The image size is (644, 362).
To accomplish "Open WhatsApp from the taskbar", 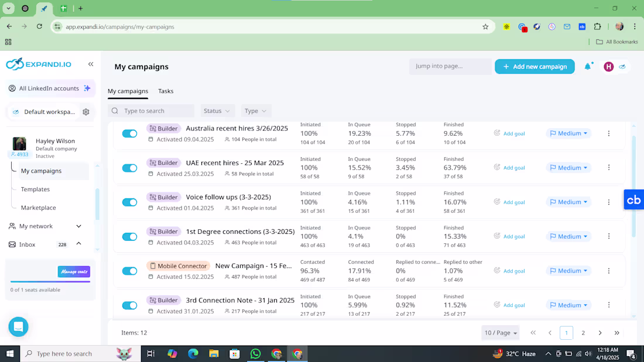I will point(255,353).
